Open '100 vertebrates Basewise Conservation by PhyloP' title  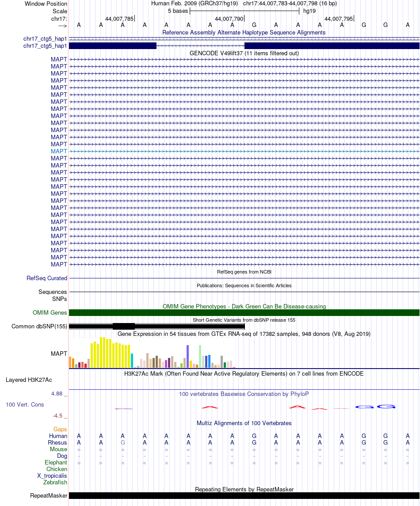[244, 394]
